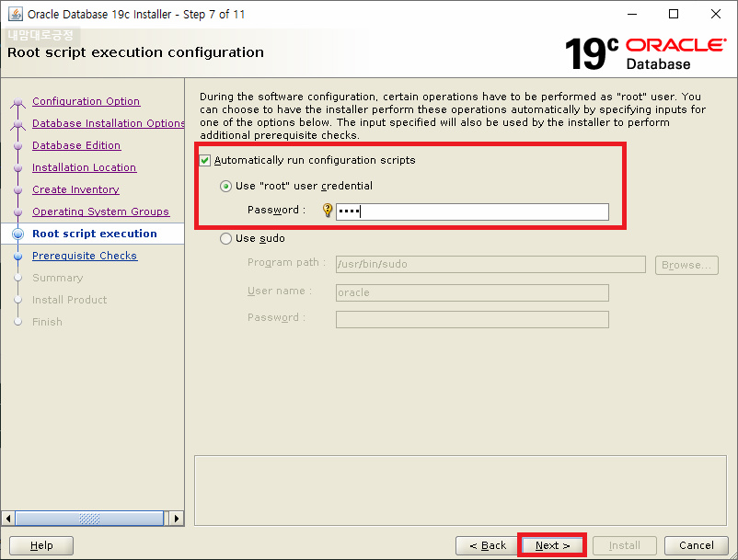Select the Use sudo radio button
The width and height of the screenshot is (738, 560).
click(226, 238)
